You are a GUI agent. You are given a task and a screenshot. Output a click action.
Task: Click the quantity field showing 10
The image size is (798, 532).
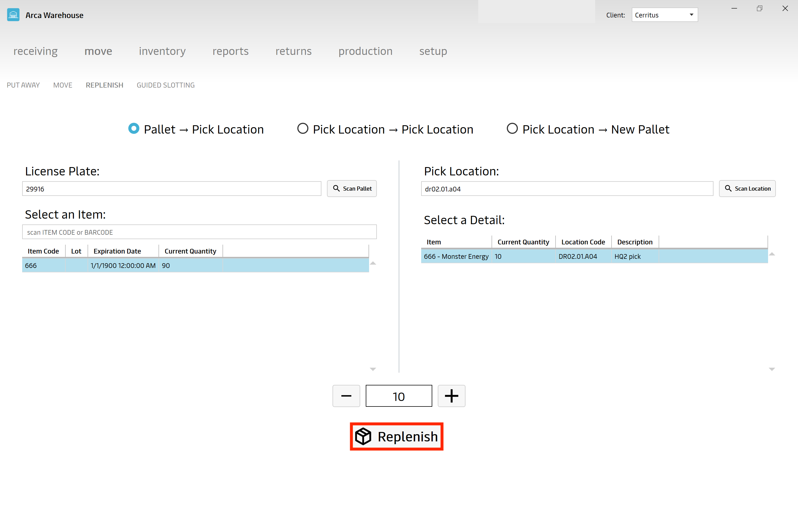[x=399, y=396]
